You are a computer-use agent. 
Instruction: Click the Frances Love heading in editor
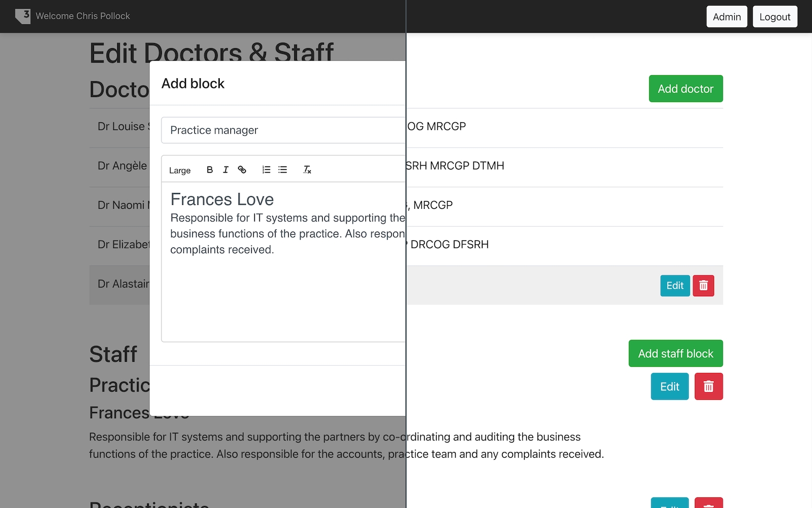(222, 200)
